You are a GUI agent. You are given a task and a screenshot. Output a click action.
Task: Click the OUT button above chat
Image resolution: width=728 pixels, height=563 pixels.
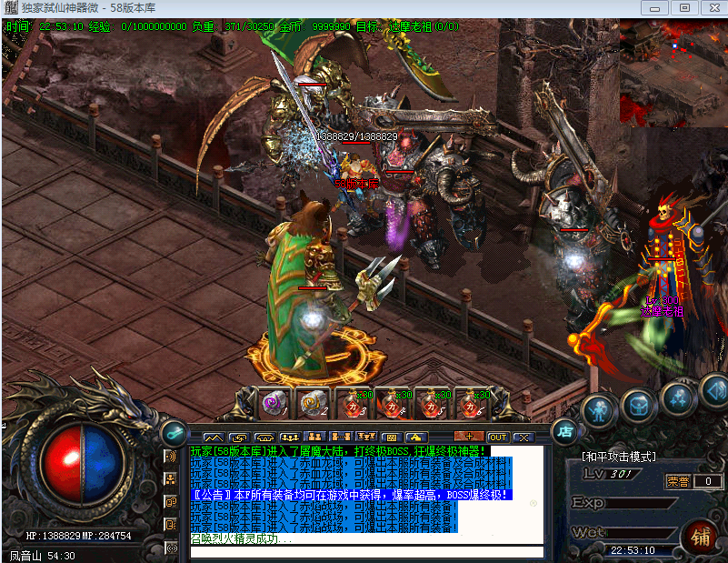(x=498, y=437)
